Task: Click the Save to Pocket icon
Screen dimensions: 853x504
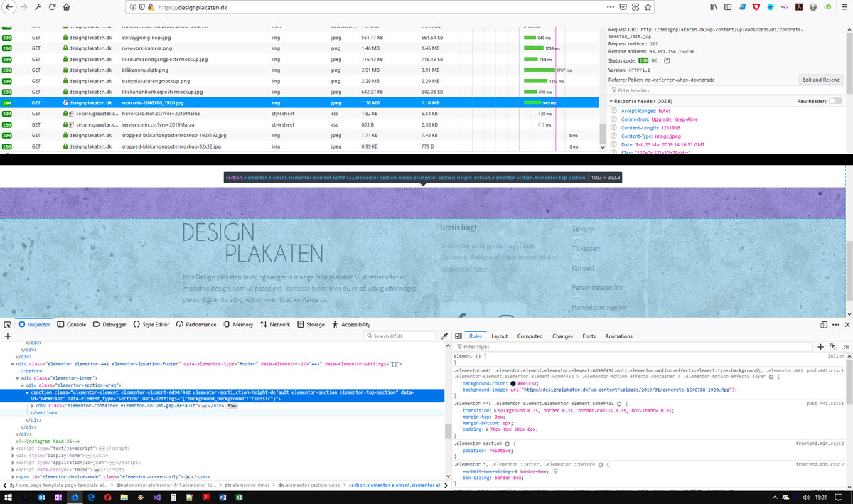Action: pyautogui.click(x=623, y=7)
